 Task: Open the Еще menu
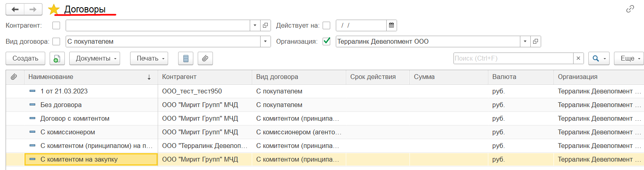(x=629, y=59)
